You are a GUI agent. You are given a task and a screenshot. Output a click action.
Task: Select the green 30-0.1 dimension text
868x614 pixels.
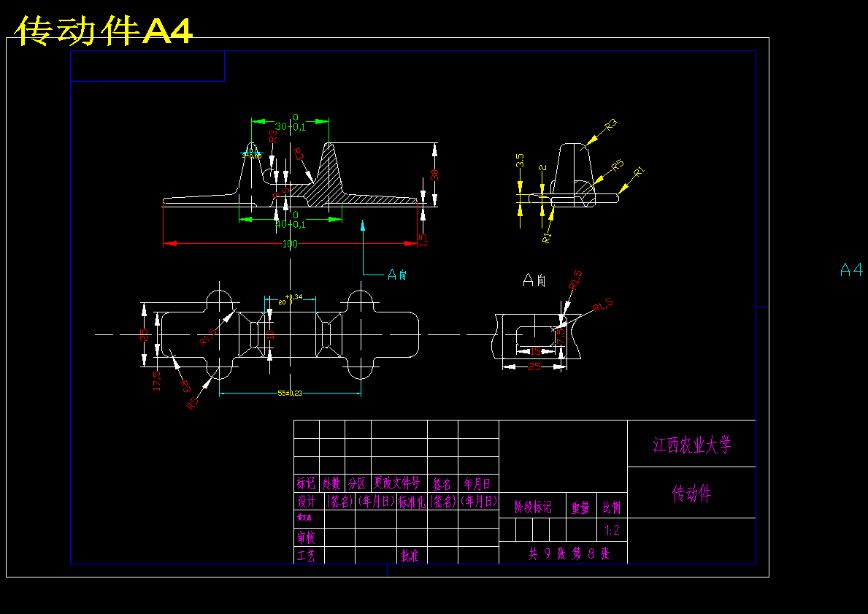[x=290, y=127]
